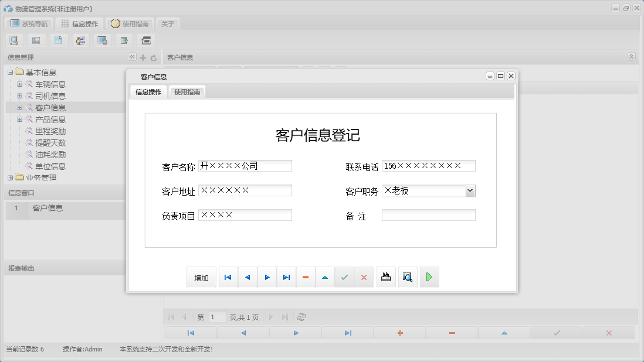
Task: Switch to the 使用指南 tab
Action: 187,91
